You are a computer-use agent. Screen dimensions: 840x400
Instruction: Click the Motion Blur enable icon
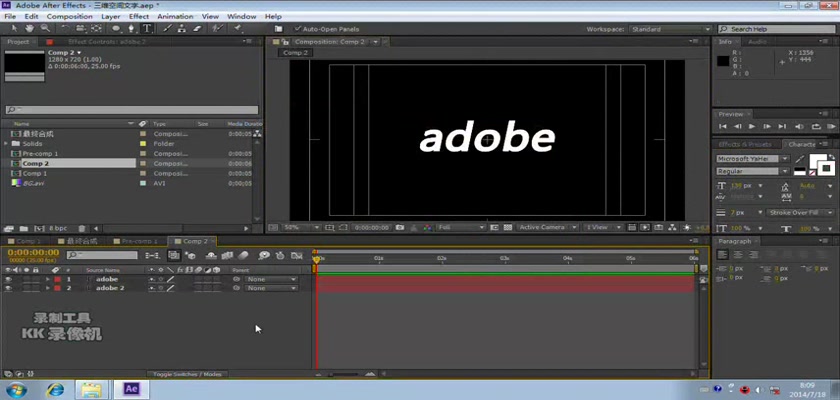pos(243,256)
